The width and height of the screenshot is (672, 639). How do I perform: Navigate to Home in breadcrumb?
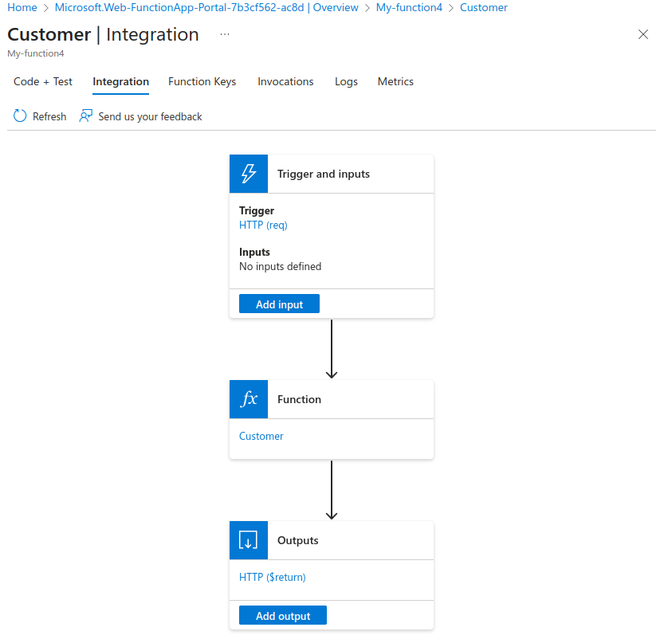pyautogui.click(x=22, y=7)
